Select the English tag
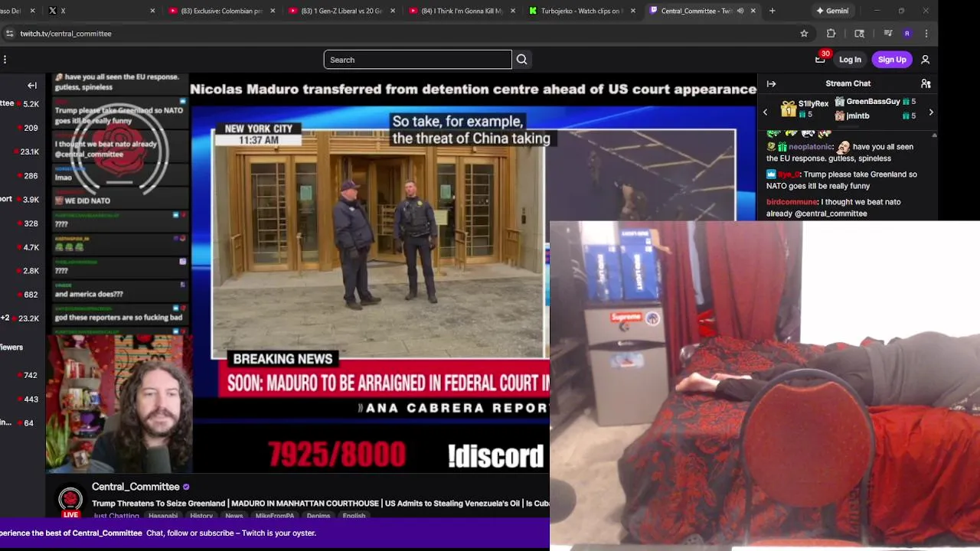This screenshot has width=980, height=551. click(354, 516)
